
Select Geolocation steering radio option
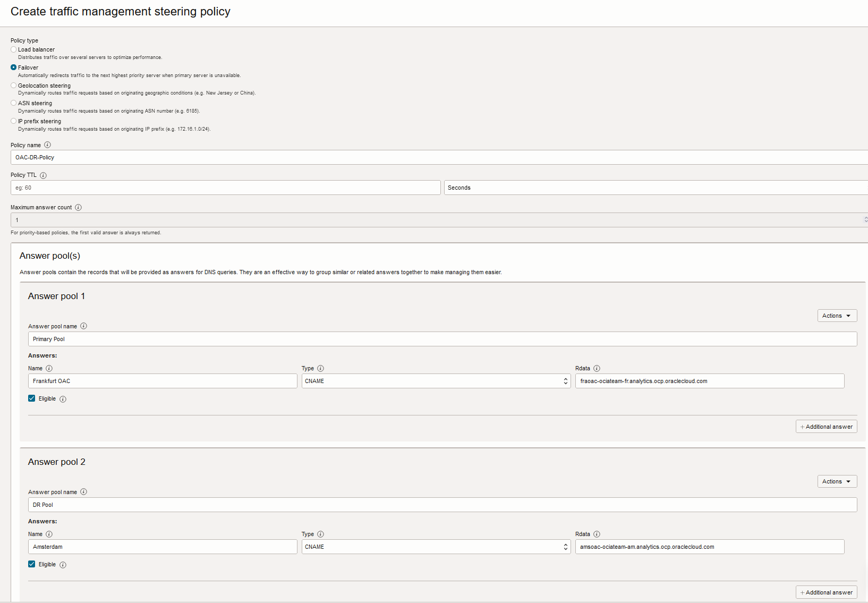tap(14, 86)
